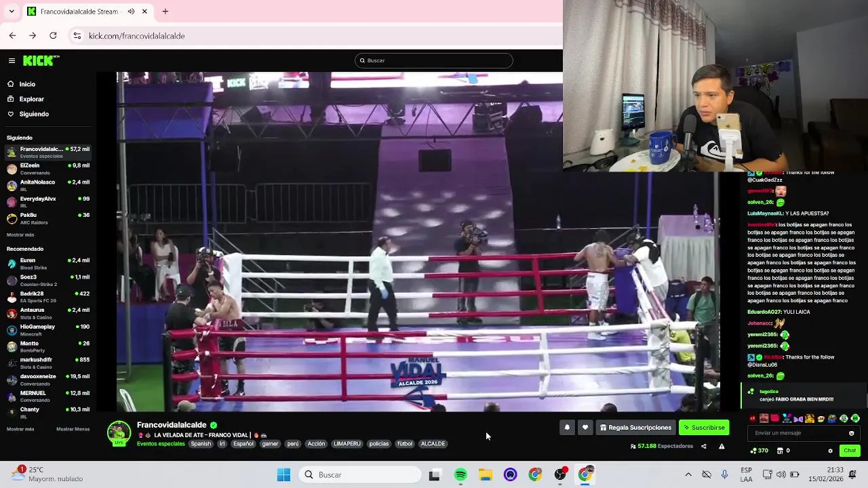The height and width of the screenshot is (488, 868).
Task: Click Regala Suscripciones button
Action: [635, 428]
